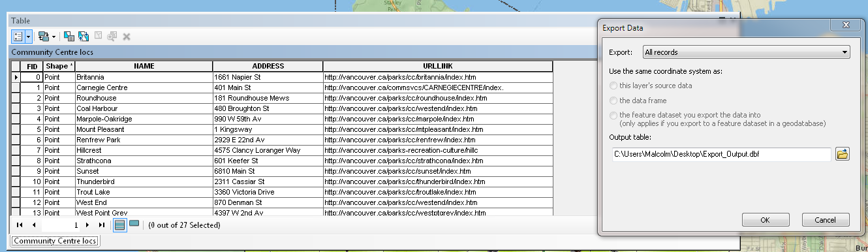Expand the Related Tables dropdown arrow
Viewport: 868px width, 252px height.
pos(54,37)
